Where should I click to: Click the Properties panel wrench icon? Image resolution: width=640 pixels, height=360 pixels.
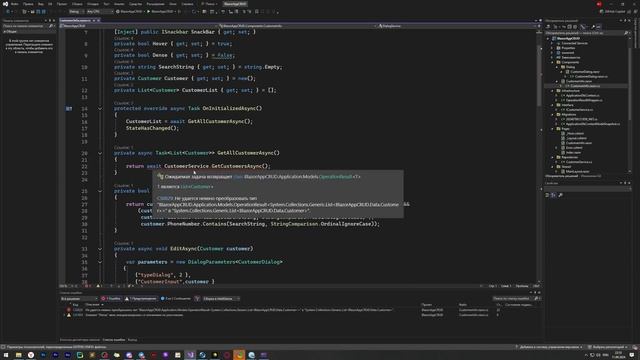pyautogui.click(x=560, y=195)
